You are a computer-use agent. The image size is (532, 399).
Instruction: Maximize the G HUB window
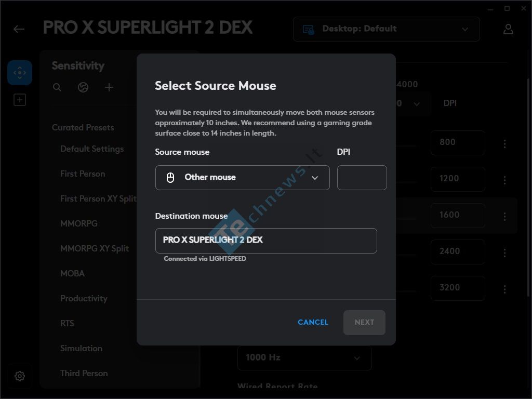click(x=507, y=8)
